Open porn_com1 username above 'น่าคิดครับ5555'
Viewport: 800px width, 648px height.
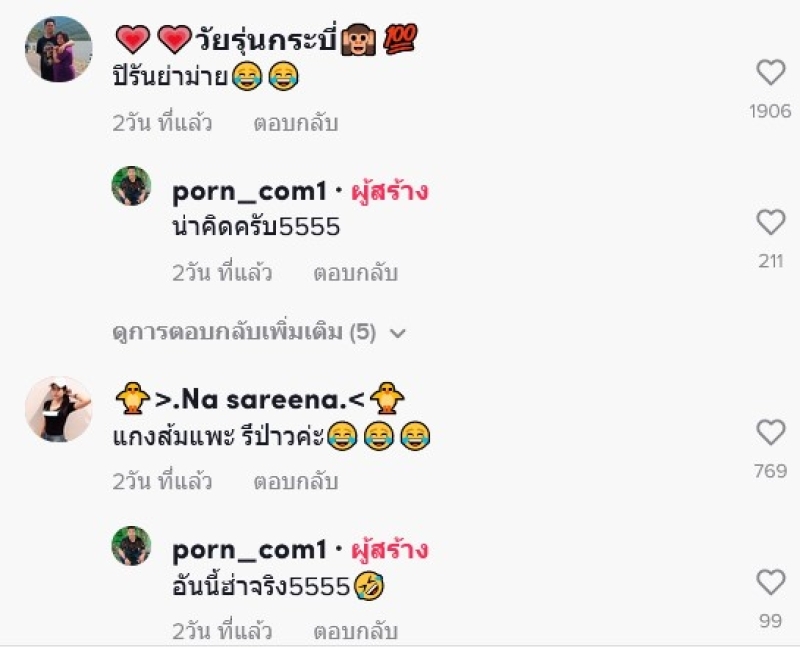249,192
